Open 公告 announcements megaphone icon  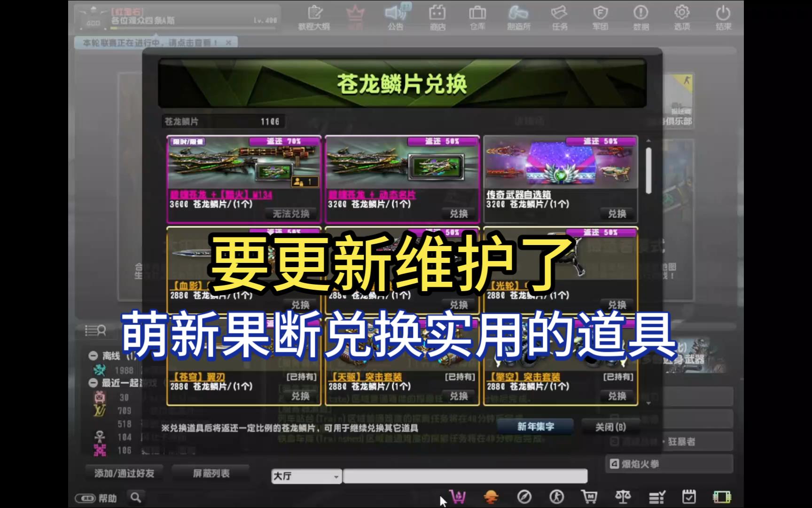coord(396,17)
